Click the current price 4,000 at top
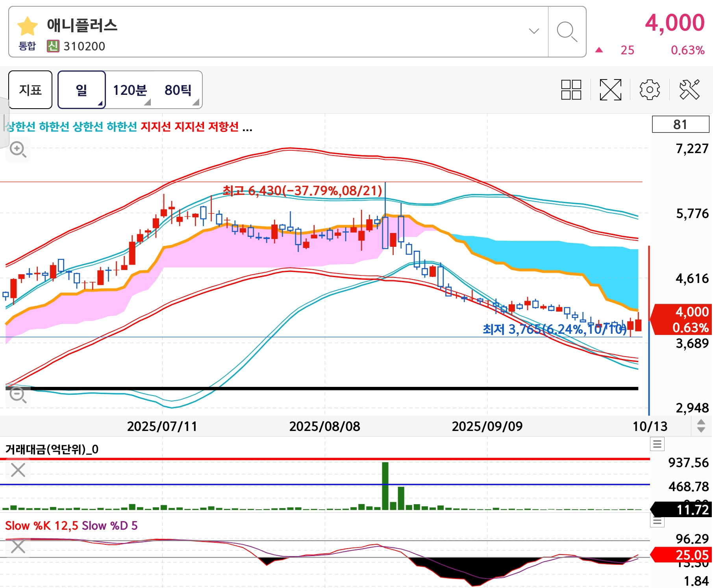 point(674,22)
